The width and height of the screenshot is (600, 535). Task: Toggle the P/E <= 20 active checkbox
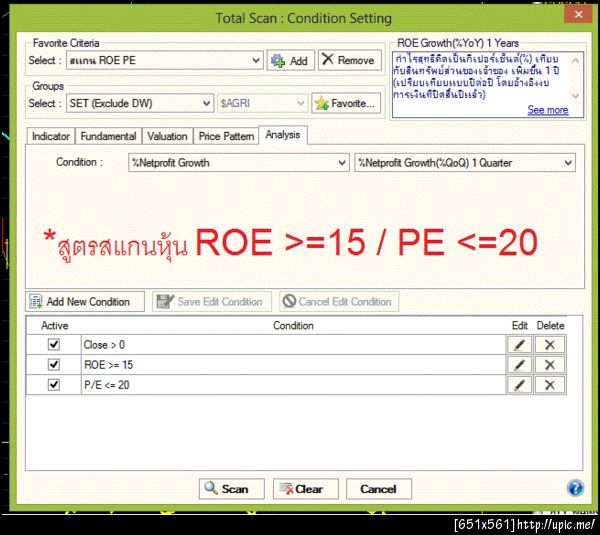[x=54, y=384]
